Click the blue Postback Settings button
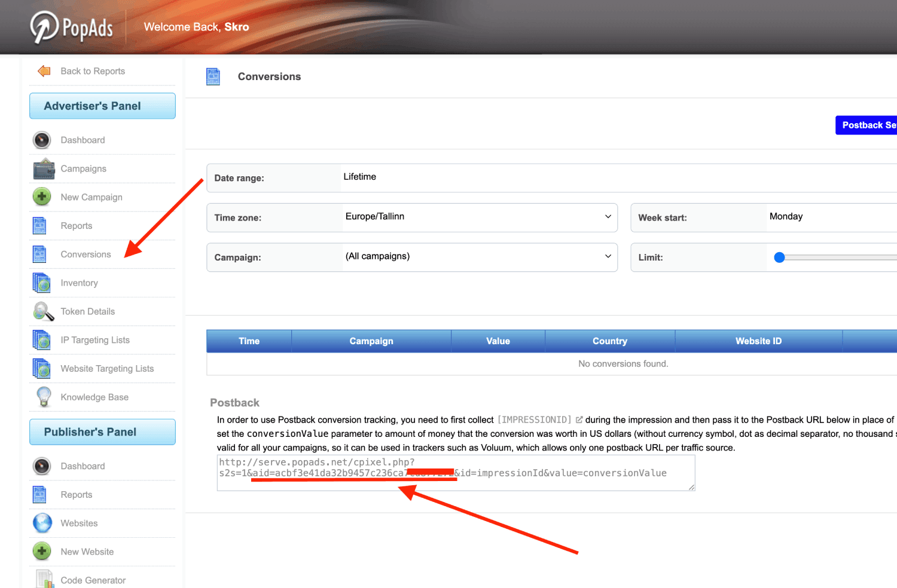Screen dimensions: 897x588 pyautogui.click(x=866, y=125)
